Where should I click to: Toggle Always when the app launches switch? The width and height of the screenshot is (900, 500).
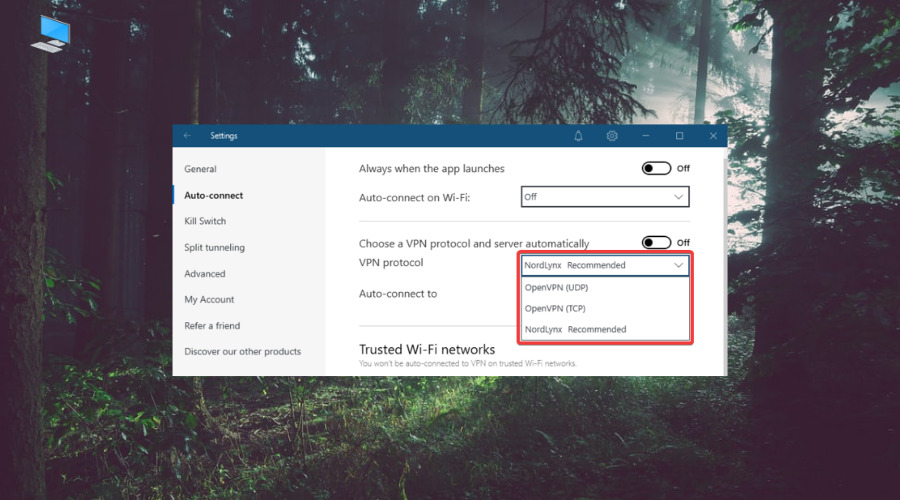click(656, 168)
